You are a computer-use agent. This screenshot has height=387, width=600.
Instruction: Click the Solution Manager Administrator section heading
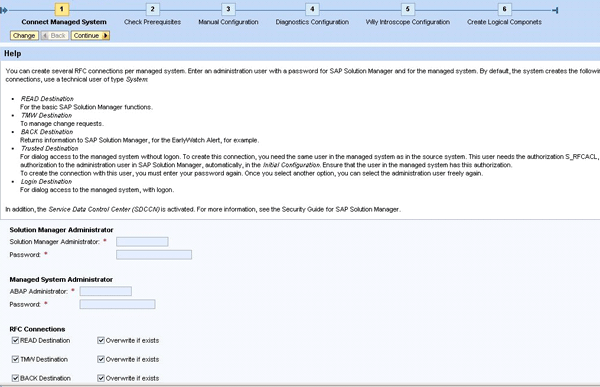pos(61,230)
